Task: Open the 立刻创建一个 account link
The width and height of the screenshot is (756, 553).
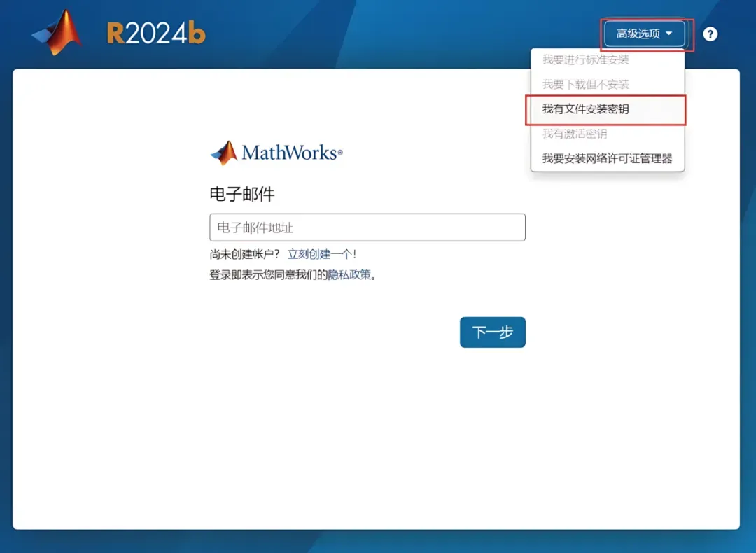Action: tap(319, 254)
